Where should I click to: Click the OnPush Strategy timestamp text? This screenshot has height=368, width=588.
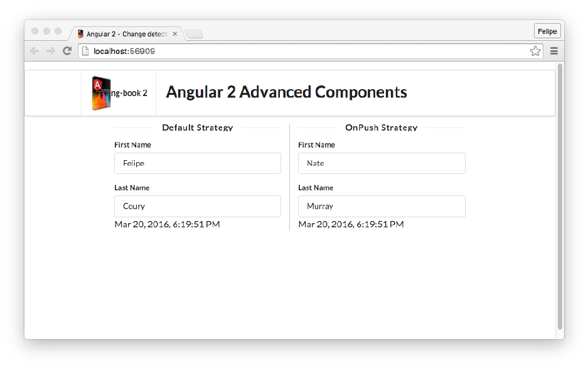[x=351, y=224]
